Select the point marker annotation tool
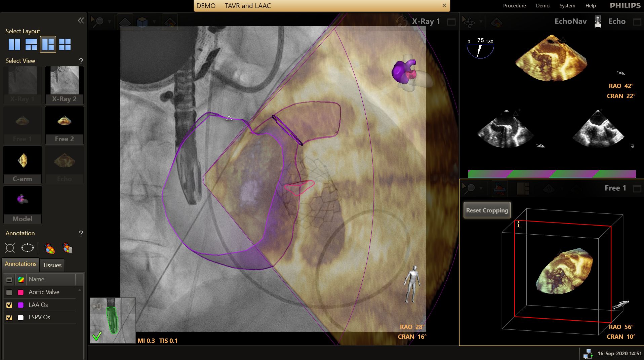The width and height of the screenshot is (644, 360). [10, 248]
